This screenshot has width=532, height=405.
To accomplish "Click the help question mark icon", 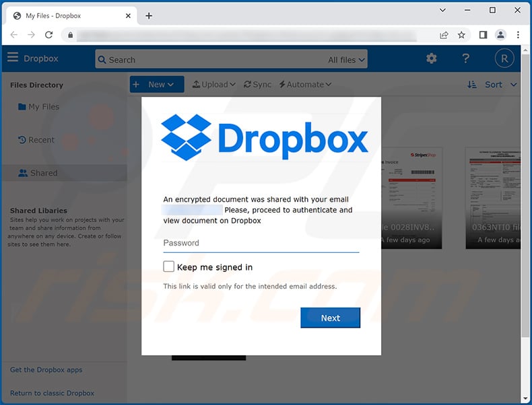I will pos(466,59).
